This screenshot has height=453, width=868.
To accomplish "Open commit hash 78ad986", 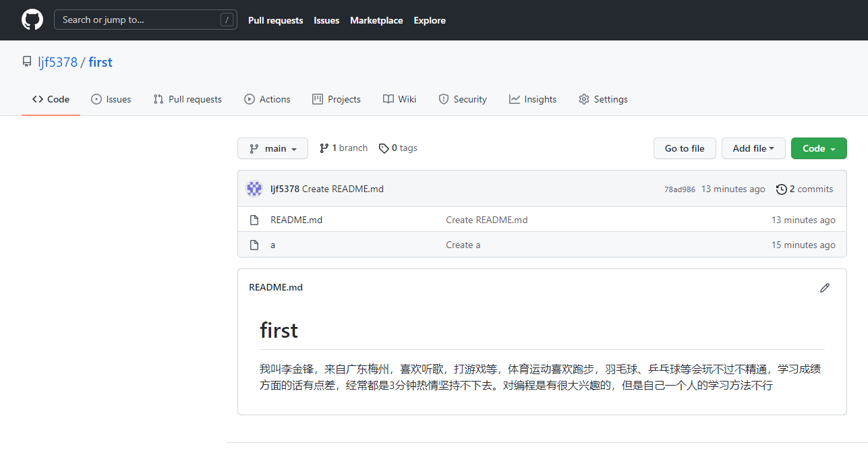I will pyautogui.click(x=680, y=189).
